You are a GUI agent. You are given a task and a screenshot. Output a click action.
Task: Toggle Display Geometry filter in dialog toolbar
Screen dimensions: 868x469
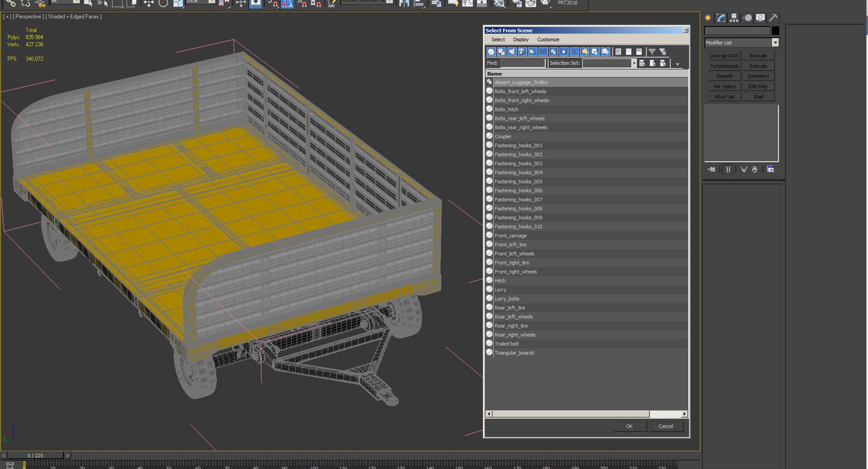pos(491,52)
